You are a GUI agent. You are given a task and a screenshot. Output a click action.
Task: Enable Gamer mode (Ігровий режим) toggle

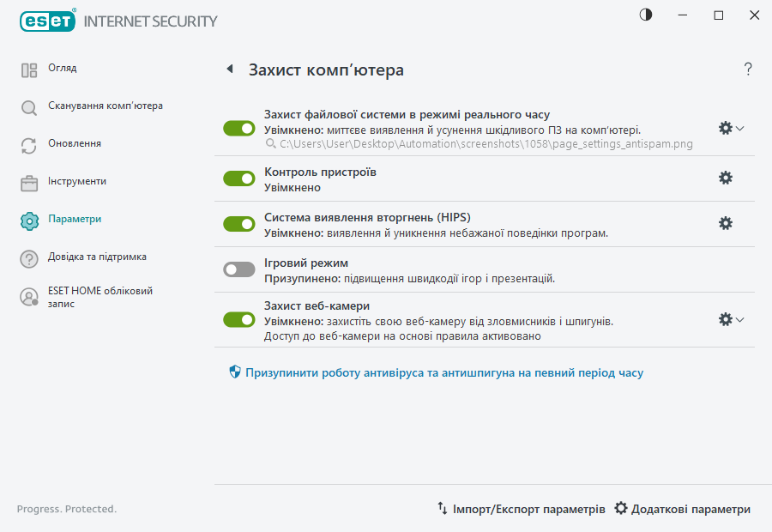point(239,269)
